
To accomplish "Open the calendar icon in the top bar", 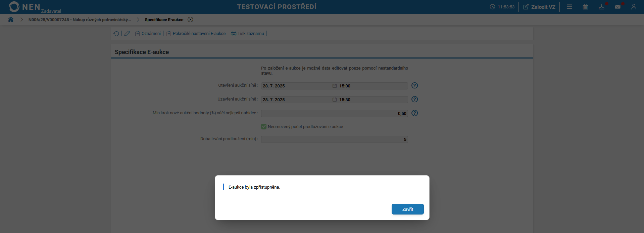I will (585, 7).
